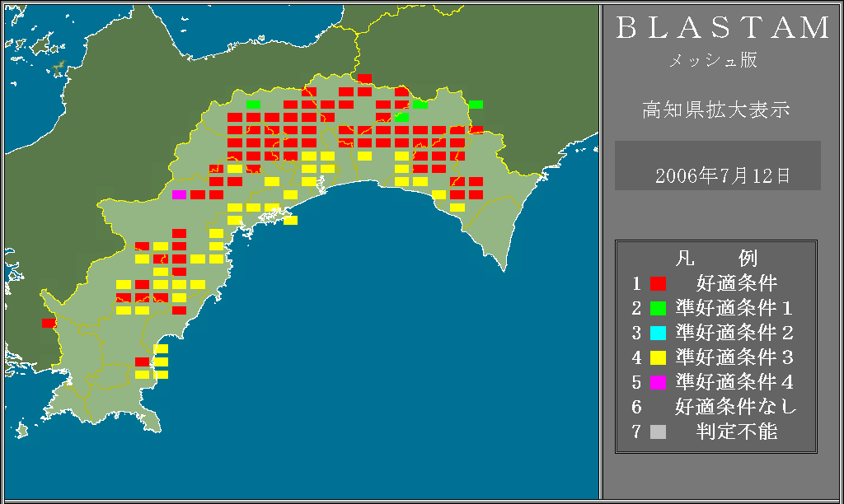This screenshot has width=844, height=504.
Task: Click the cyan swatch for 準好適条件2
Action: point(658,333)
